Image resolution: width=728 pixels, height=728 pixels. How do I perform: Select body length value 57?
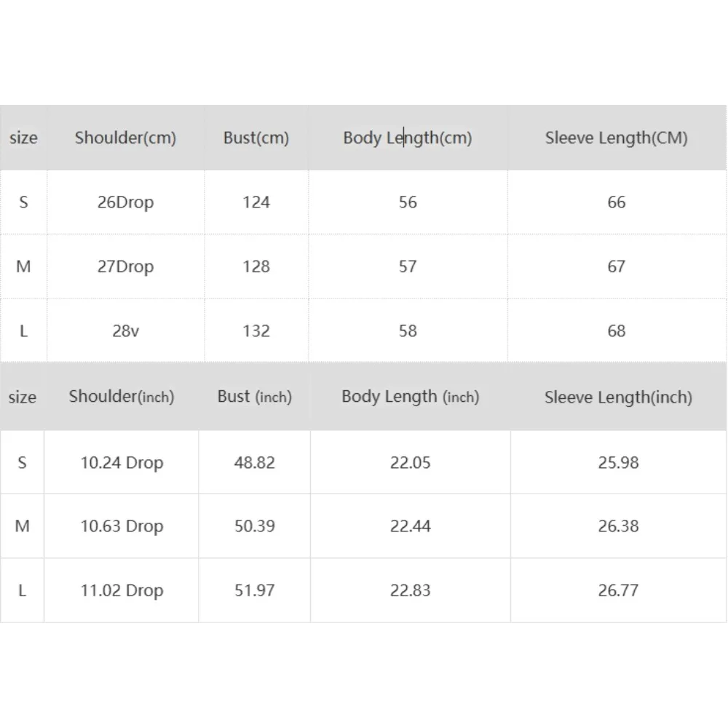point(408,266)
